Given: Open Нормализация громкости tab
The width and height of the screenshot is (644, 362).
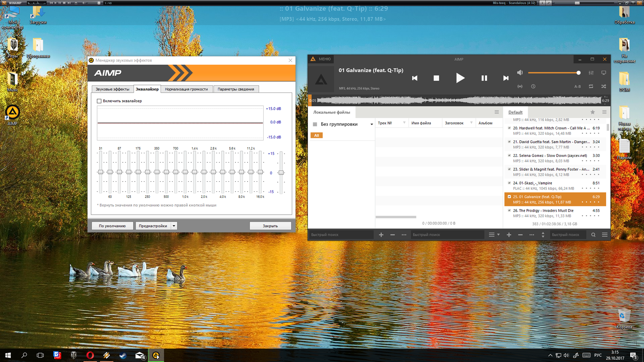Looking at the screenshot, I should (186, 89).
